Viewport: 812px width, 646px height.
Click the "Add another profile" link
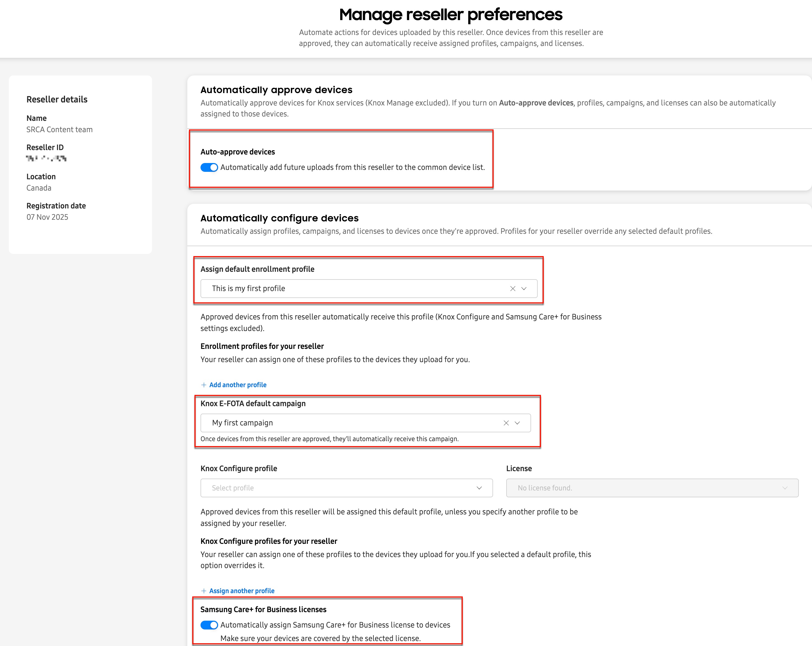pos(237,384)
